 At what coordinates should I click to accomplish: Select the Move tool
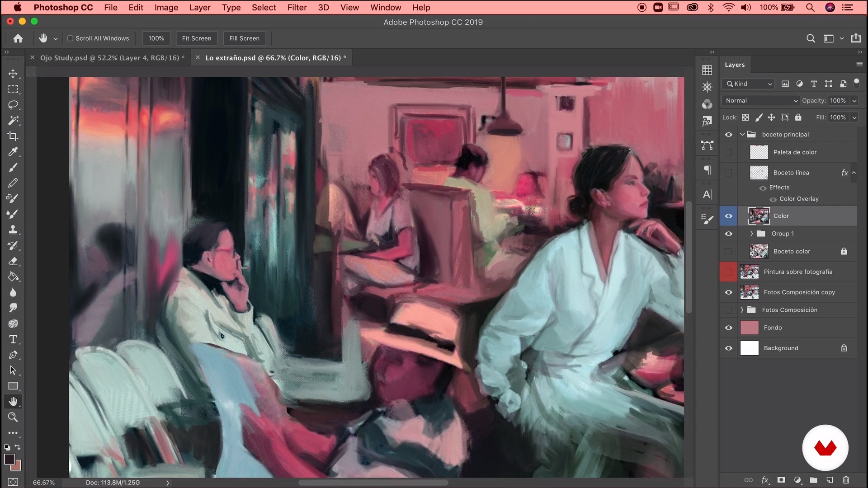pyautogui.click(x=13, y=74)
